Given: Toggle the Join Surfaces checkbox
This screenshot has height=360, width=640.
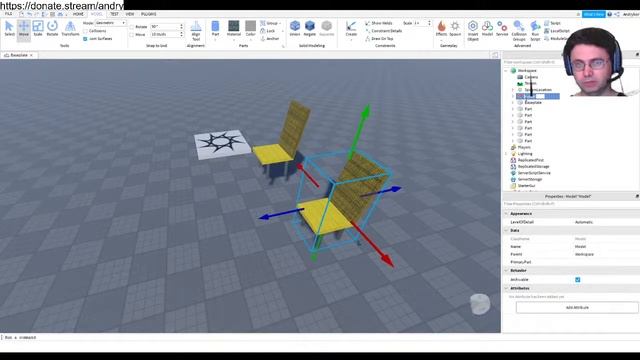Looking at the screenshot, I should (x=85, y=39).
